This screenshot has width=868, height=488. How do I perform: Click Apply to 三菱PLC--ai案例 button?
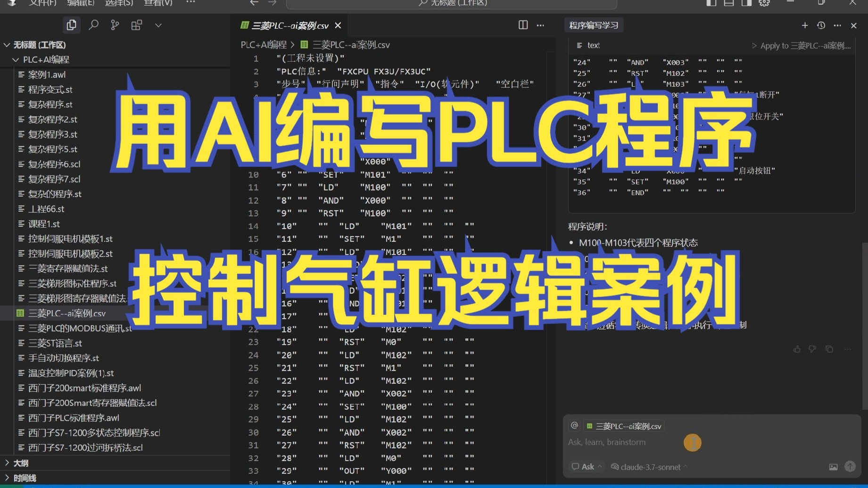pyautogui.click(x=802, y=46)
